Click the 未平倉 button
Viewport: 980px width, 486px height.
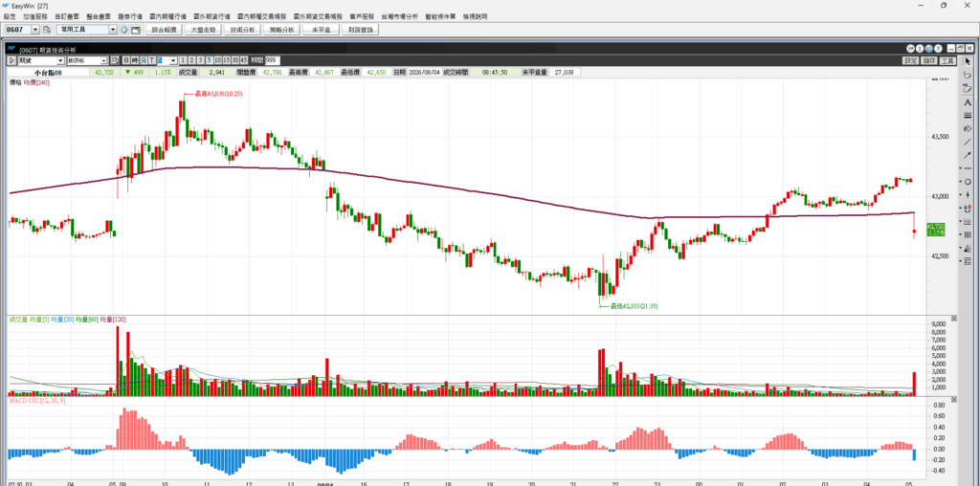(x=320, y=30)
